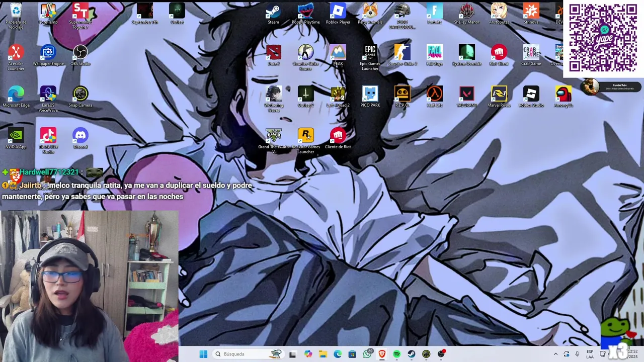Launch Discord from the desktop
The image size is (644, 362).
point(80,139)
